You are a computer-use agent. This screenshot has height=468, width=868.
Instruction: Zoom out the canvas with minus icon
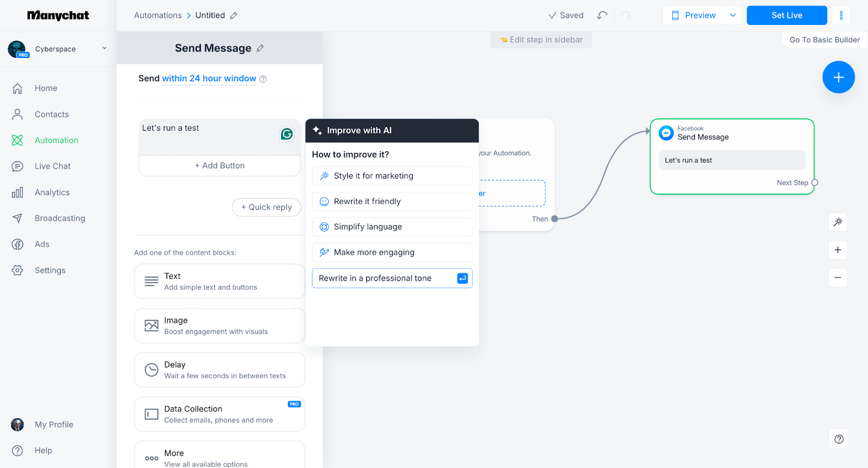coord(838,278)
